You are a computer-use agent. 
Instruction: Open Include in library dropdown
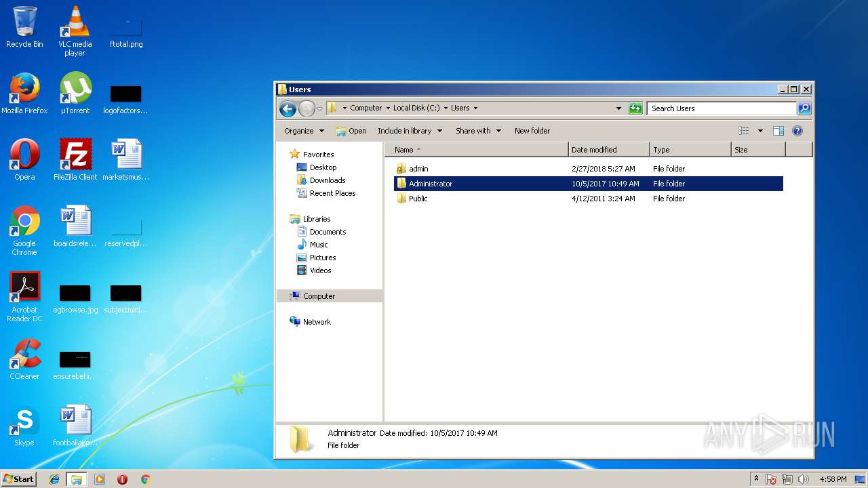click(x=410, y=131)
